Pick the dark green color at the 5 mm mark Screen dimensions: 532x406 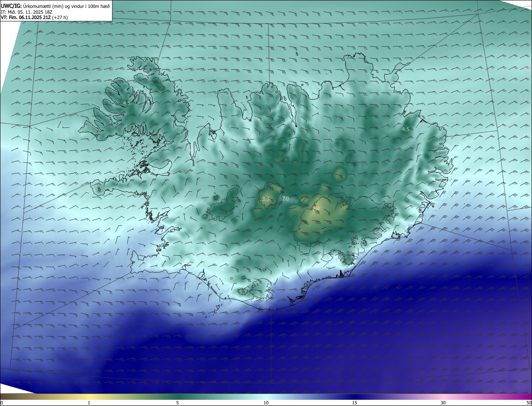tap(177, 396)
